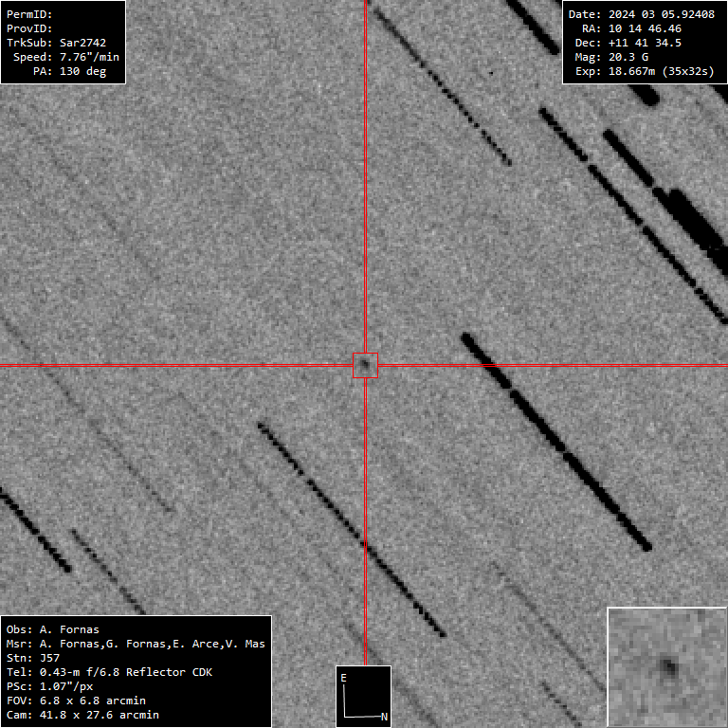Image resolution: width=728 pixels, height=728 pixels.
Task: Click the red target box at crosshair center
Action: (x=365, y=365)
